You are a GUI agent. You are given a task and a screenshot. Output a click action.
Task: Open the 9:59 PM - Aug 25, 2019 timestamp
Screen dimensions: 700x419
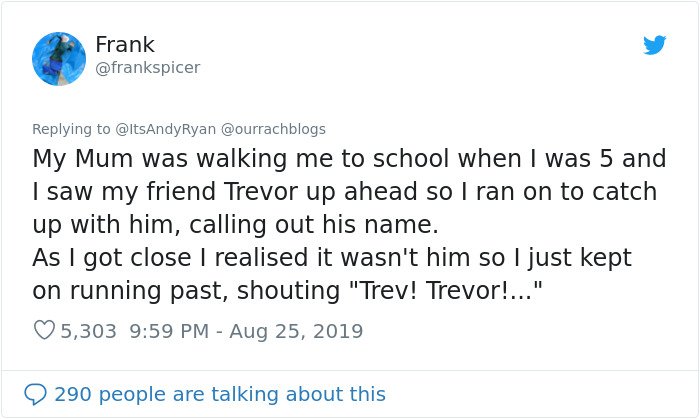coord(246,331)
